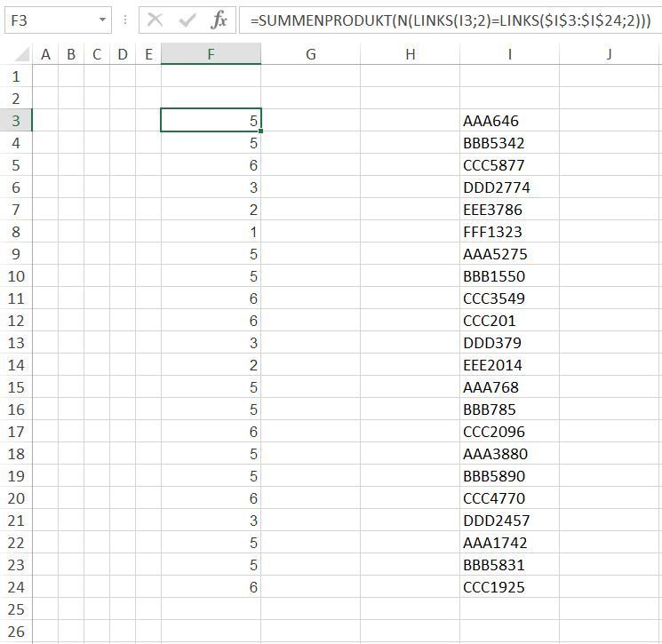Select column B header
Viewport: 662px width, 644px height.
coord(71,54)
